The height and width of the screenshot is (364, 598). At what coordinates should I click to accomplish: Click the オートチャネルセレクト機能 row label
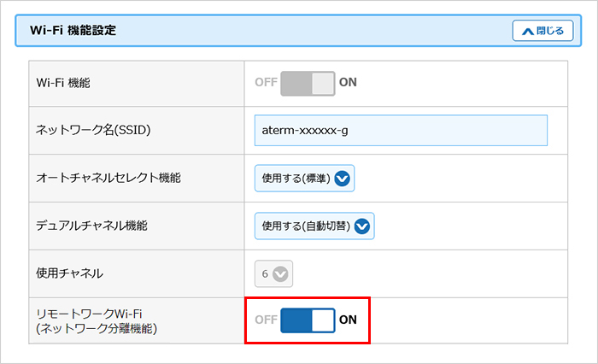point(108,179)
